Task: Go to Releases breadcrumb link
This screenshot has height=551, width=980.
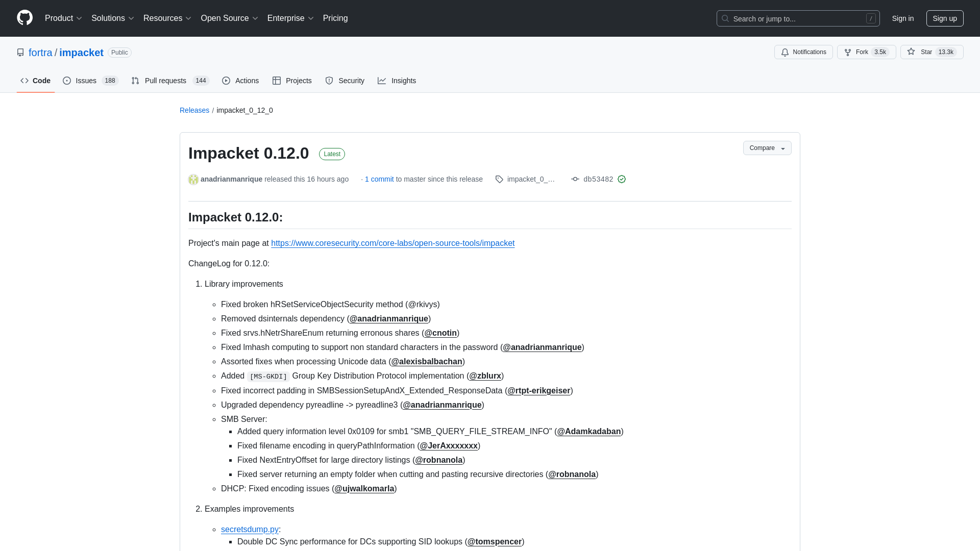Action: (x=194, y=110)
